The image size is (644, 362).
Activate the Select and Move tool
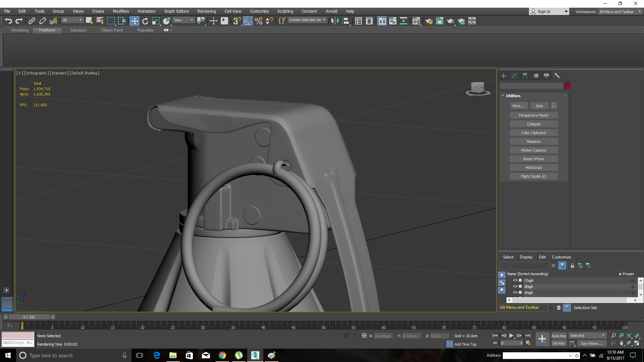[x=134, y=21]
